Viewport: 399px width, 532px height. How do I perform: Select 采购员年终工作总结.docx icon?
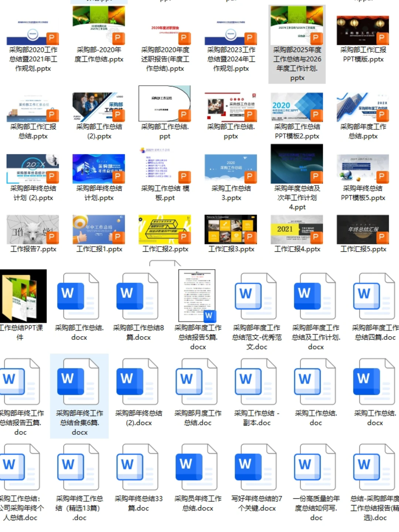pyautogui.click(x=197, y=467)
